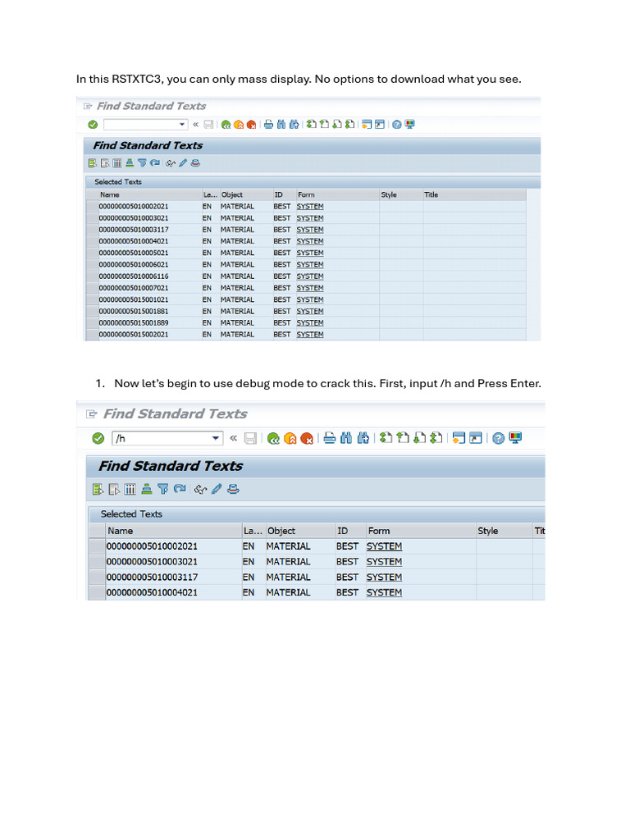Select row marker for text 000000005010007021

pos(92,288)
